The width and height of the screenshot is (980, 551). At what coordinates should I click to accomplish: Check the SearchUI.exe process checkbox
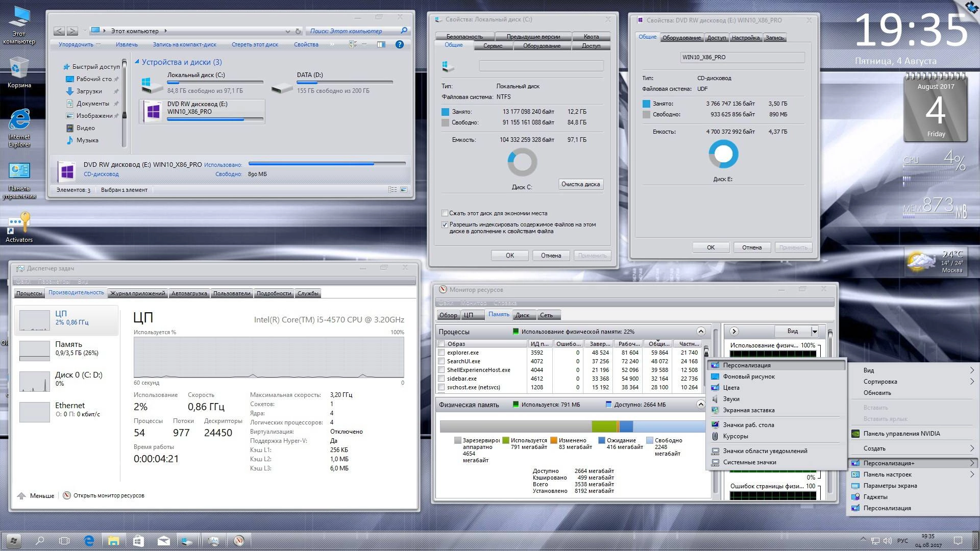[442, 361]
